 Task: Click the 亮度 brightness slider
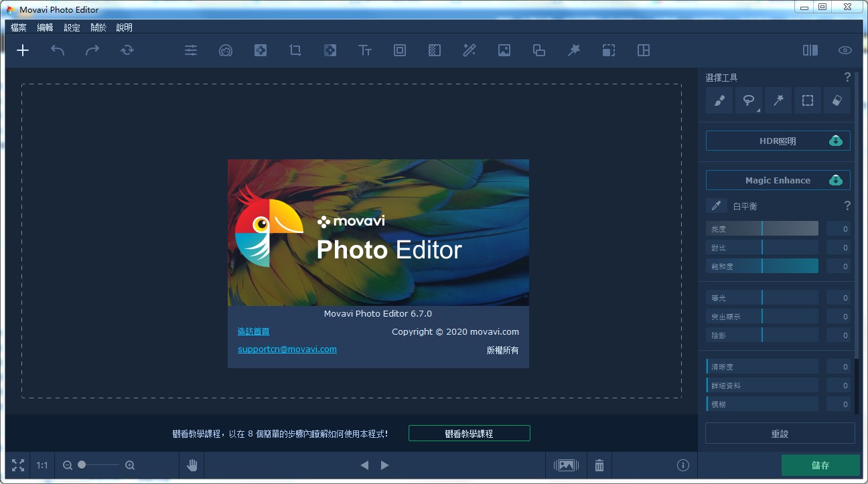click(762, 229)
